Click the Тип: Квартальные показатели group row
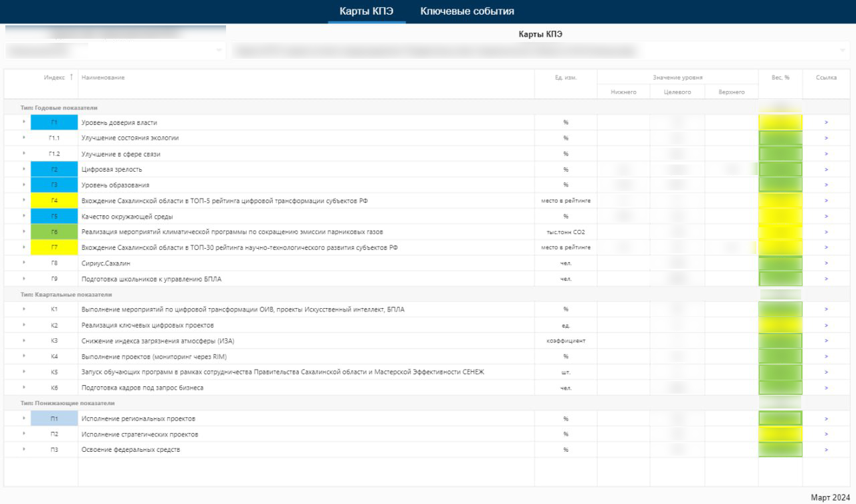 coord(427,294)
